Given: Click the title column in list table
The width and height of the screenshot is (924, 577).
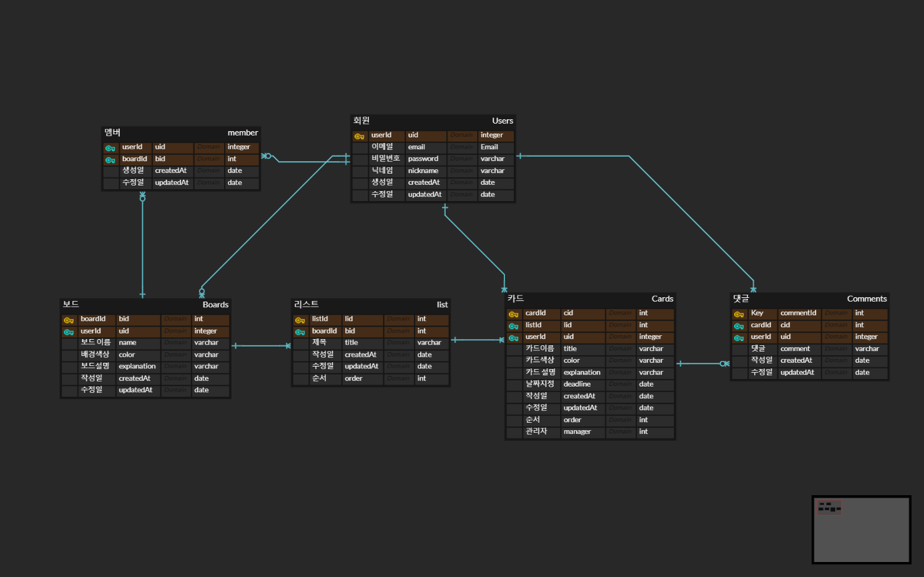Looking at the screenshot, I should point(351,343).
